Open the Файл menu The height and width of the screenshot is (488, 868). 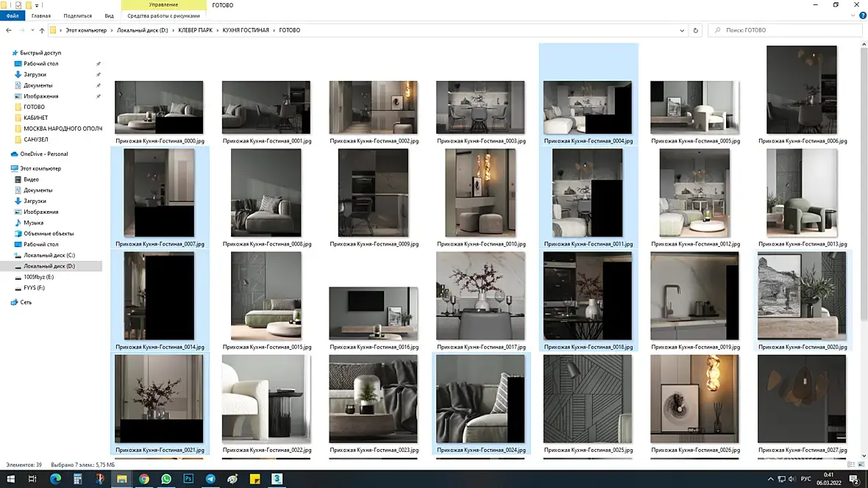13,16
